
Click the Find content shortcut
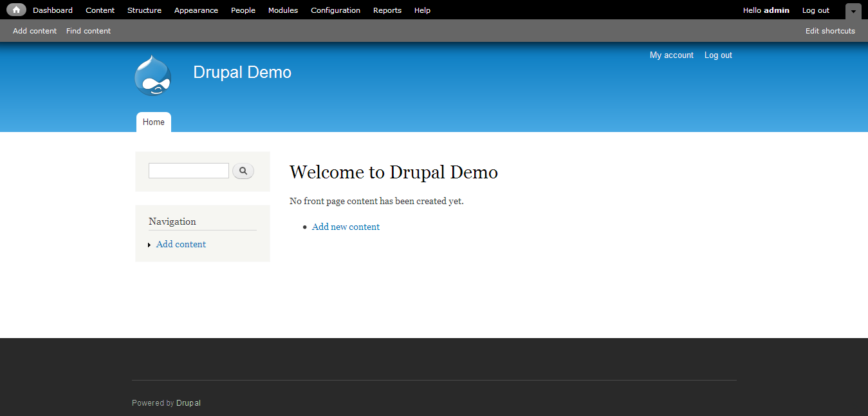pos(89,31)
